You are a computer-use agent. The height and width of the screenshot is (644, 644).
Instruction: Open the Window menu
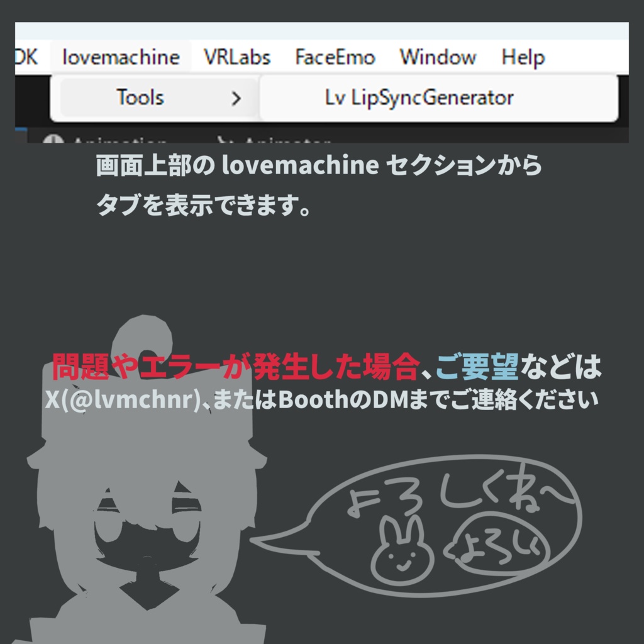point(437,57)
